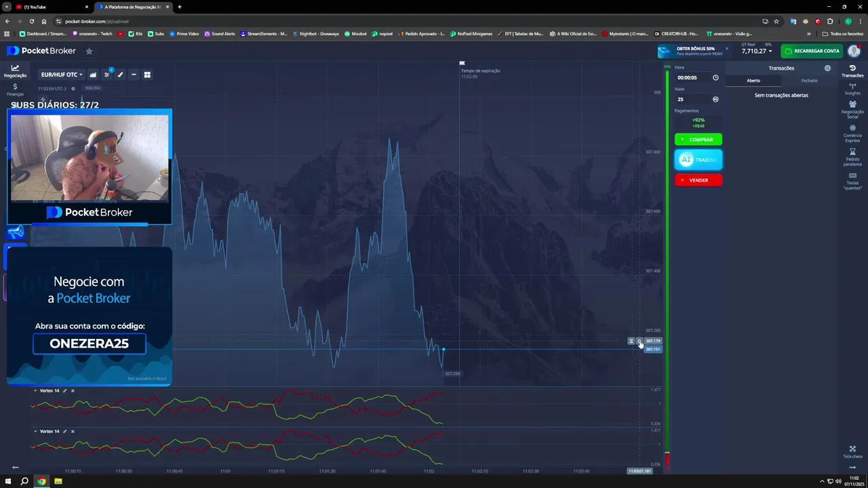868x488 pixels.
Task: Open the multi-chart grid layout icon
Action: point(147,75)
